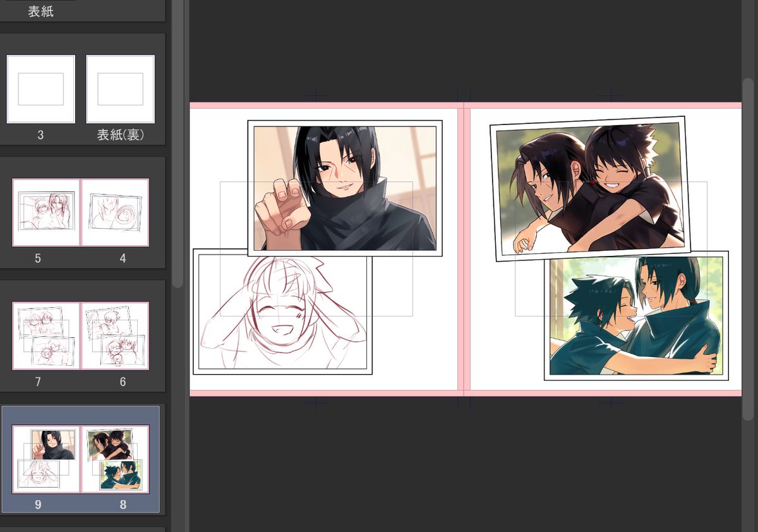
Task: Click the page manager vertical scrollbar
Action: pyautogui.click(x=177, y=144)
